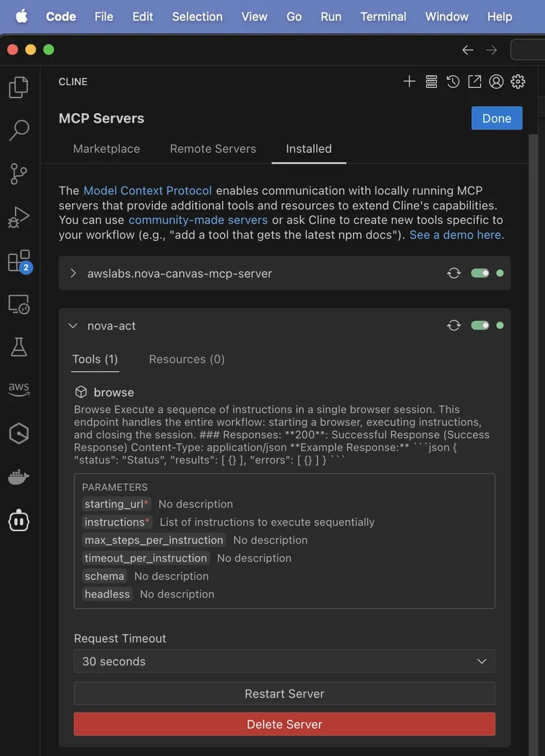Click Cline history clock icon
The width and height of the screenshot is (545, 756).
(453, 82)
